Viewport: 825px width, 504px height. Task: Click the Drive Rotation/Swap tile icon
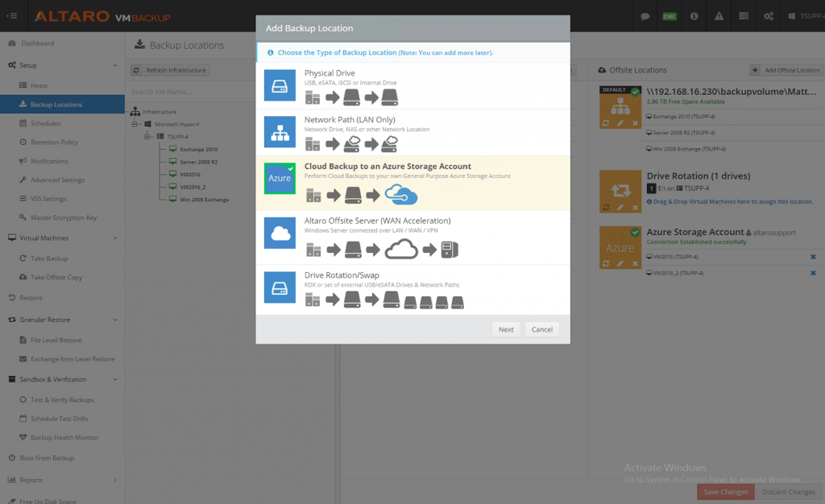(280, 287)
